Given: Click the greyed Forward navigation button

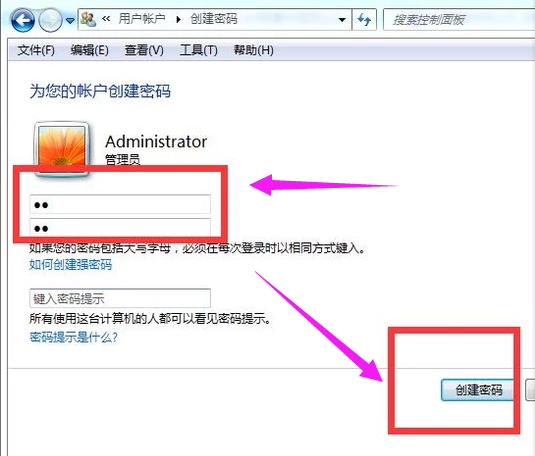Looking at the screenshot, I should [50, 20].
